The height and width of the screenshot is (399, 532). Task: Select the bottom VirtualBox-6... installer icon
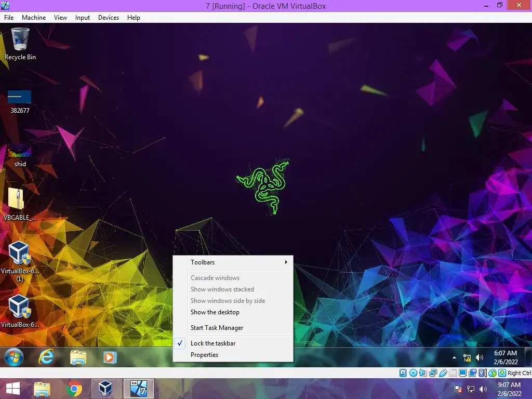point(20,312)
